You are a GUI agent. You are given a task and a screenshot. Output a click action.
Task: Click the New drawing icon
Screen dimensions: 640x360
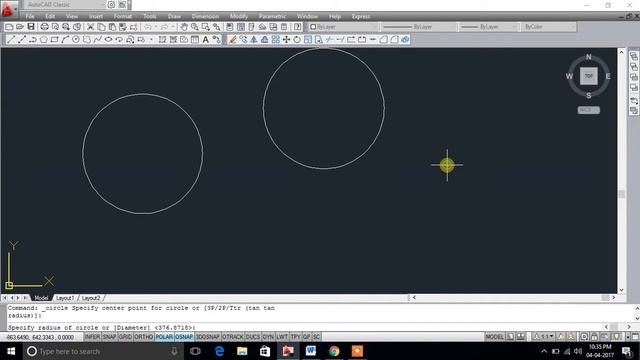[x=9, y=27]
